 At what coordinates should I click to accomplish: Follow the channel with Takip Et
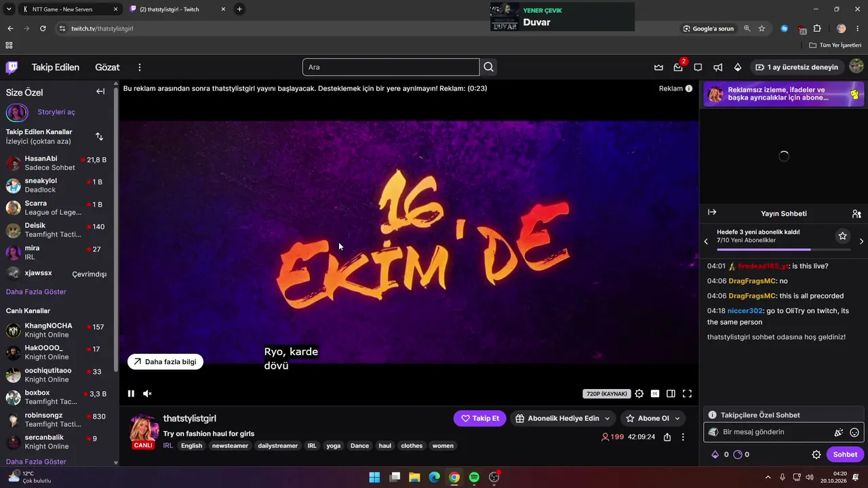479,418
